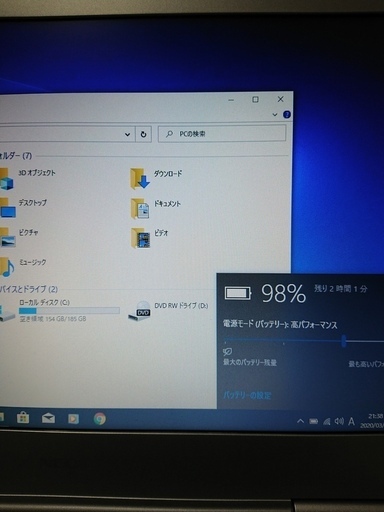Image resolution: width=384 pixels, height=512 pixels.
Task: Open the 3D オブジェクト folder
Action: click(x=28, y=177)
